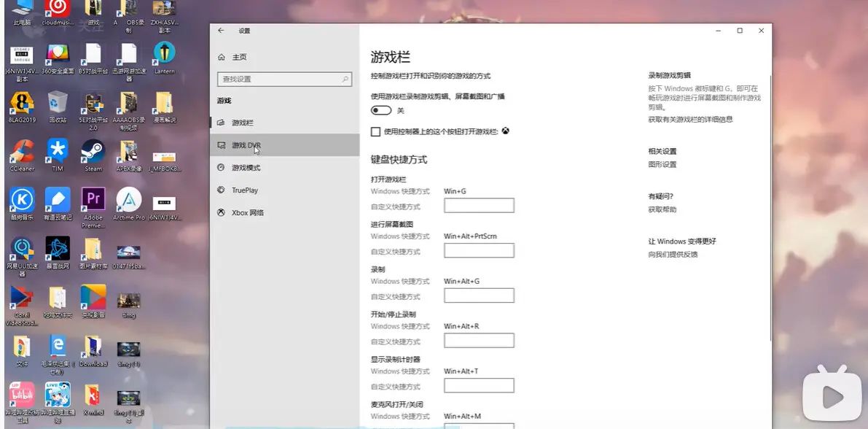Select the 暴雪战网 Battle.net desktop icon
Viewport: 868px width, 429px height.
point(58,252)
